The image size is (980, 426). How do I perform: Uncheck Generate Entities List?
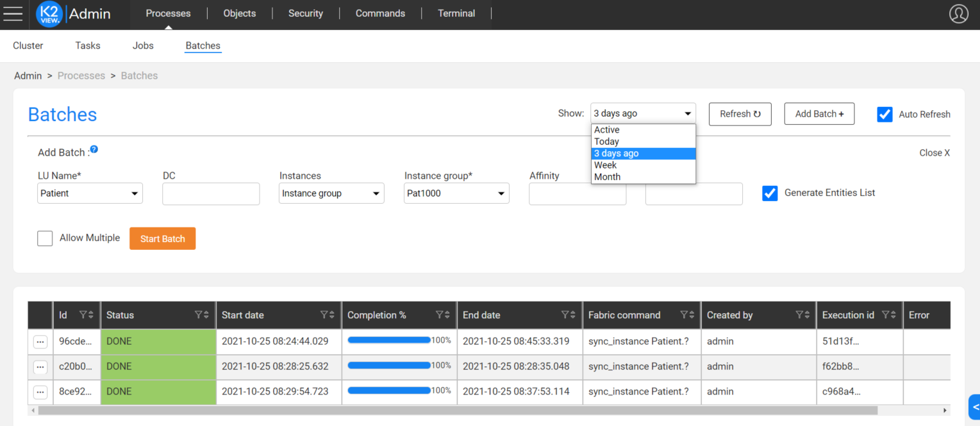(770, 193)
